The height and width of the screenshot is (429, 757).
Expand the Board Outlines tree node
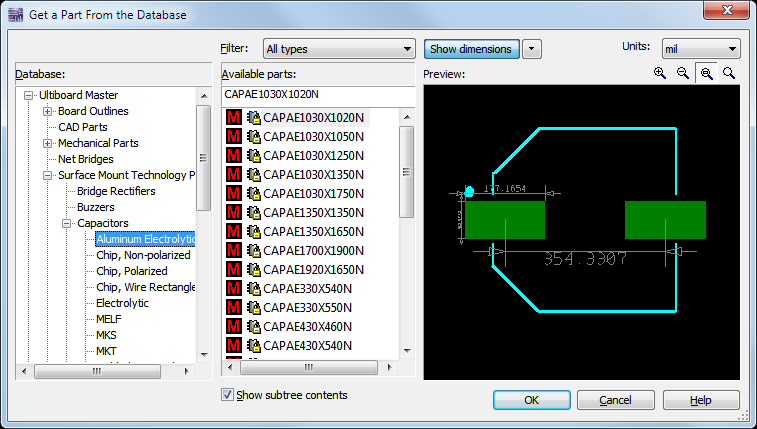click(48, 111)
